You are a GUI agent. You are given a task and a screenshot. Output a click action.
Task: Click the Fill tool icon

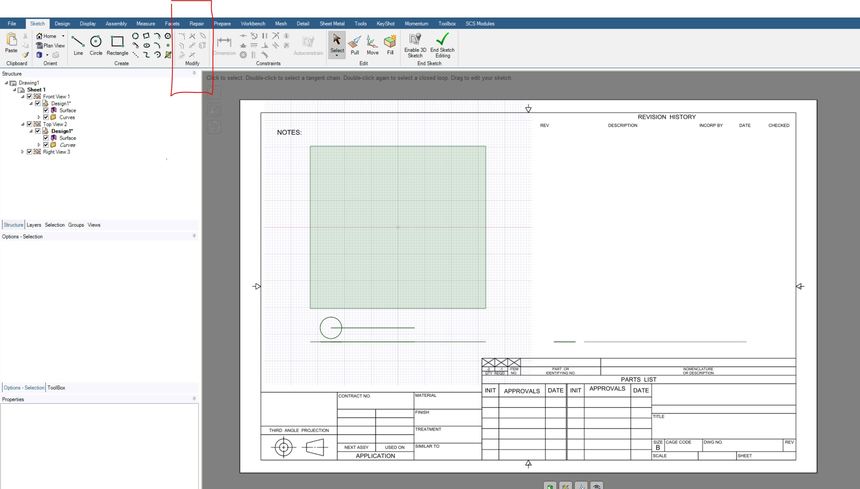(x=390, y=42)
